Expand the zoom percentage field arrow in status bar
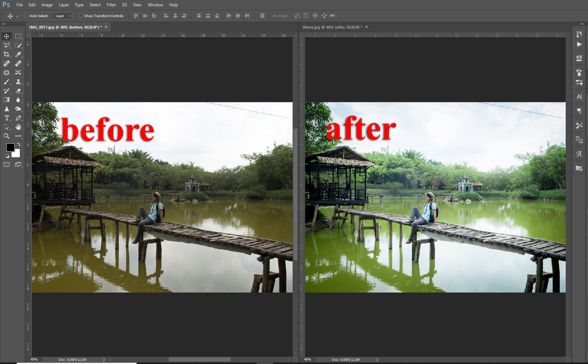The image size is (588, 364). [x=103, y=359]
